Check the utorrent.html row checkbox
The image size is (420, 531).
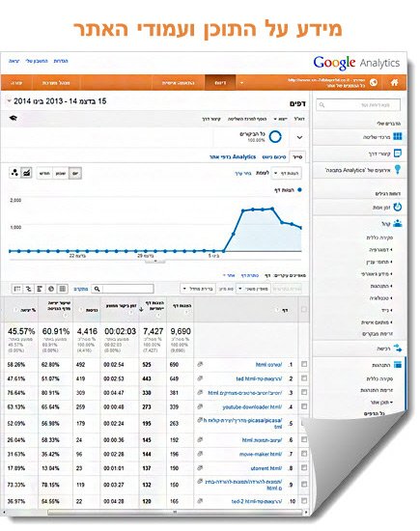[304, 467]
